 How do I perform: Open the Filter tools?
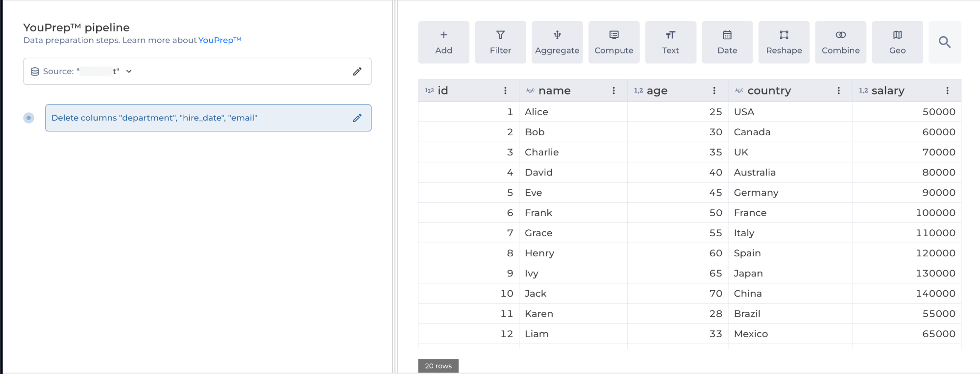(x=500, y=42)
